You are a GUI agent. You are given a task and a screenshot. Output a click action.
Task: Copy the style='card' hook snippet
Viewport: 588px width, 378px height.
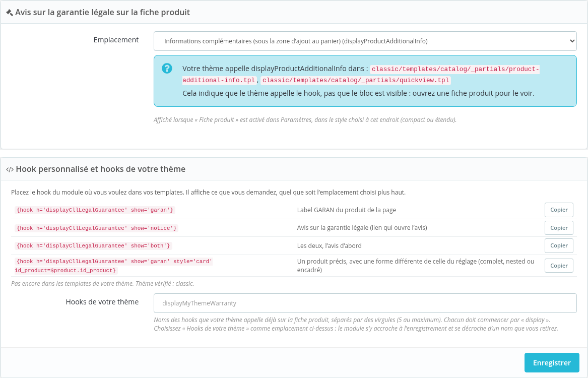pyautogui.click(x=559, y=266)
